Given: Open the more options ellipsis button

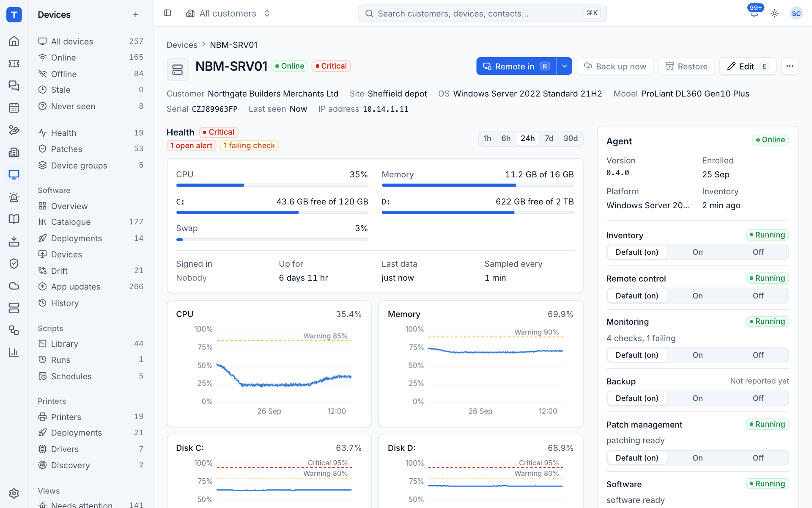Looking at the screenshot, I should (x=790, y=66).
